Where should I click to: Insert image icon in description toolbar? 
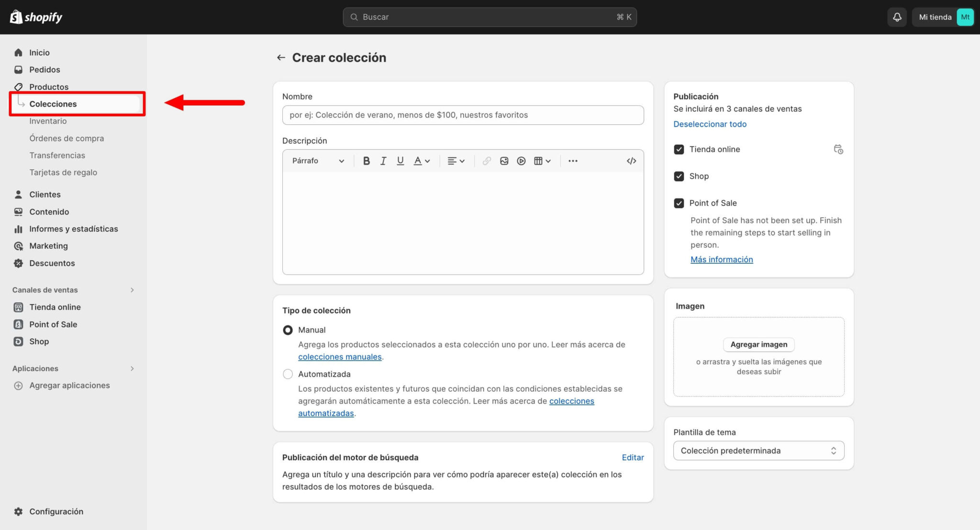tap(504, 161)
